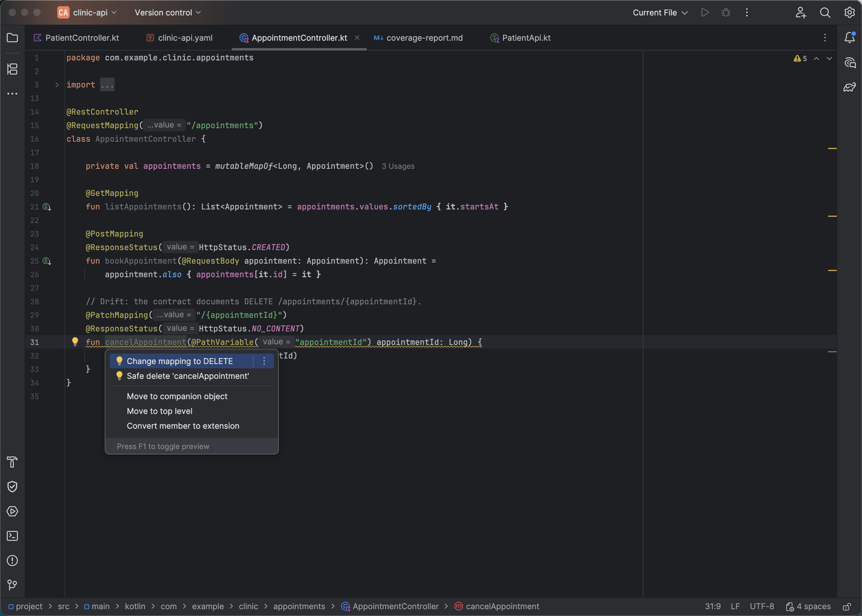Open more options for Change mapping to DELETE

click(264, 361)
